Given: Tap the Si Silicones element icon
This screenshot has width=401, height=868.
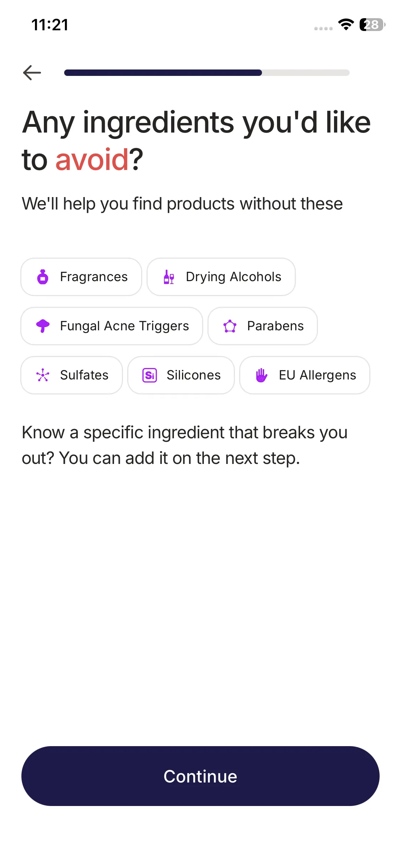Looking at the screenshot, I should coord(150,375).
